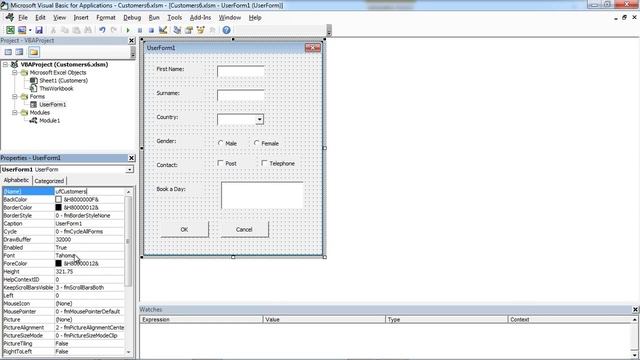Select the Female radio button on form

tap(256, 143)
